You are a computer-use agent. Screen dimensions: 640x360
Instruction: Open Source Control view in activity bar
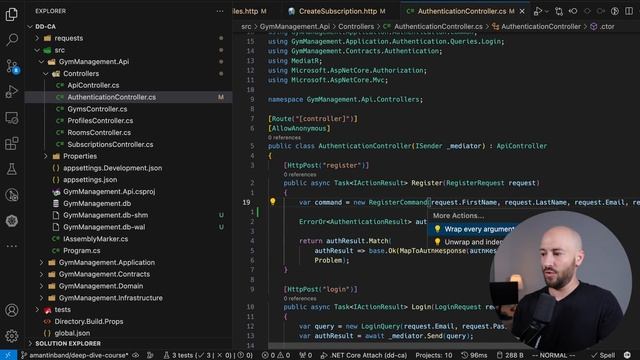pyautogui.click(x=11, y=66)
